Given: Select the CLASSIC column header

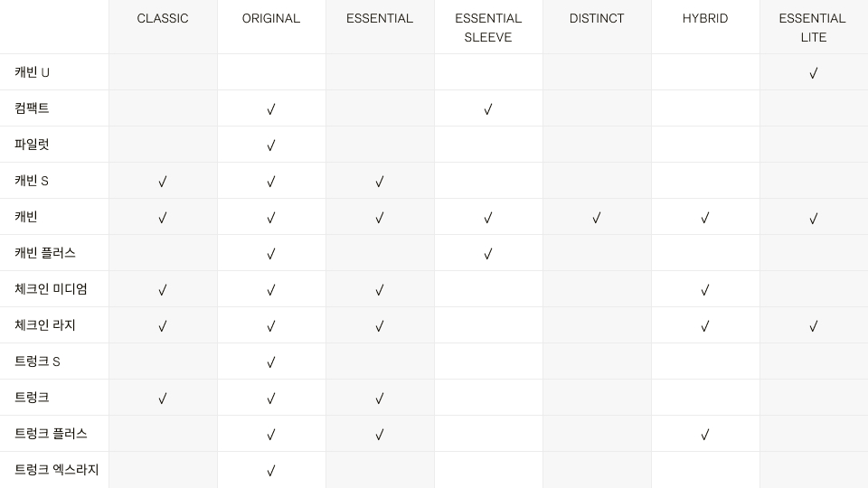Looking at the screenshot, I should click(x=163, y=18).
